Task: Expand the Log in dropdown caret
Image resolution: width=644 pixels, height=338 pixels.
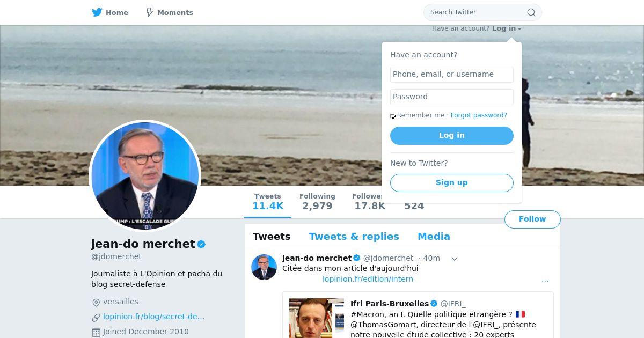Action: pos(519,29)
